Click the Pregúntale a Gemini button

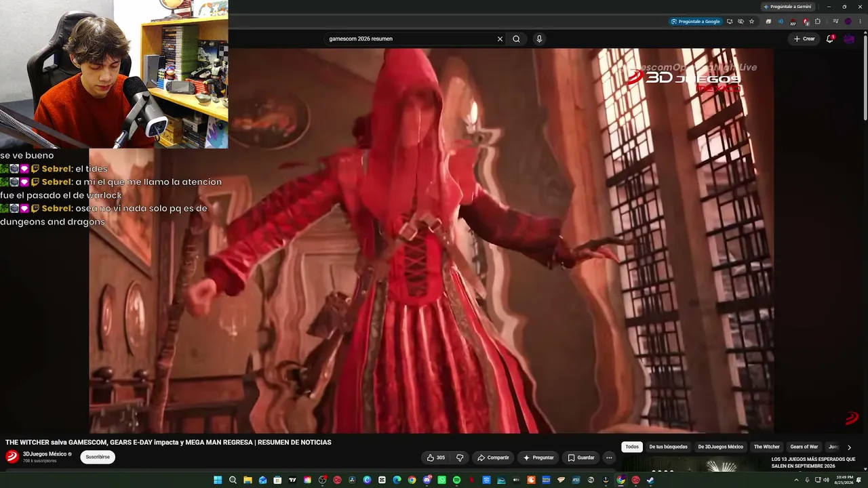787,7
